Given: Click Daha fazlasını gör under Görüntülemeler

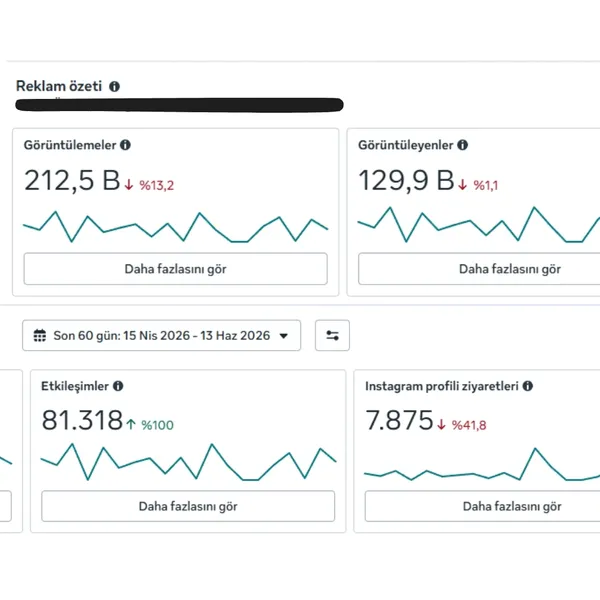Looking at the screenshot, I should 176,269.
